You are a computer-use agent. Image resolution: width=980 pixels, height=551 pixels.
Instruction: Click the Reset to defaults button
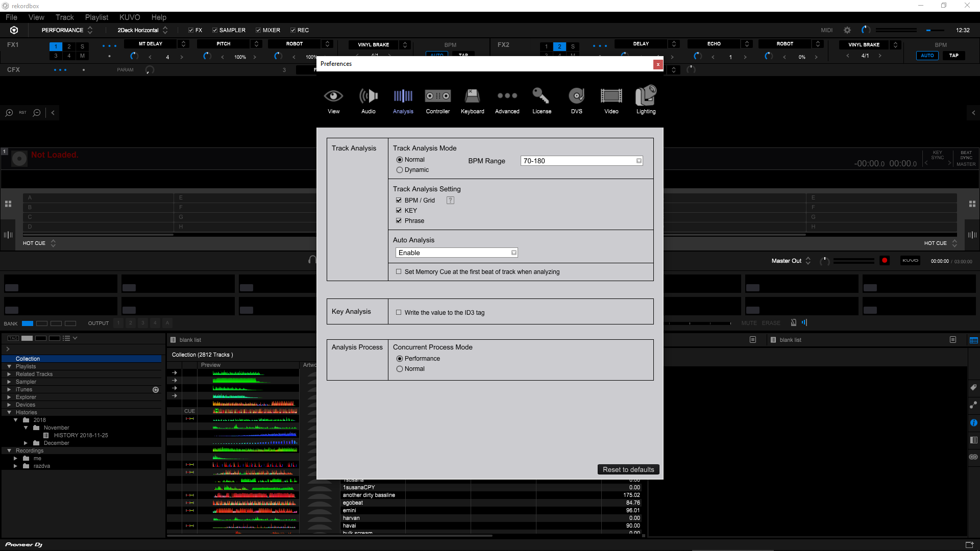pos(628,469)
